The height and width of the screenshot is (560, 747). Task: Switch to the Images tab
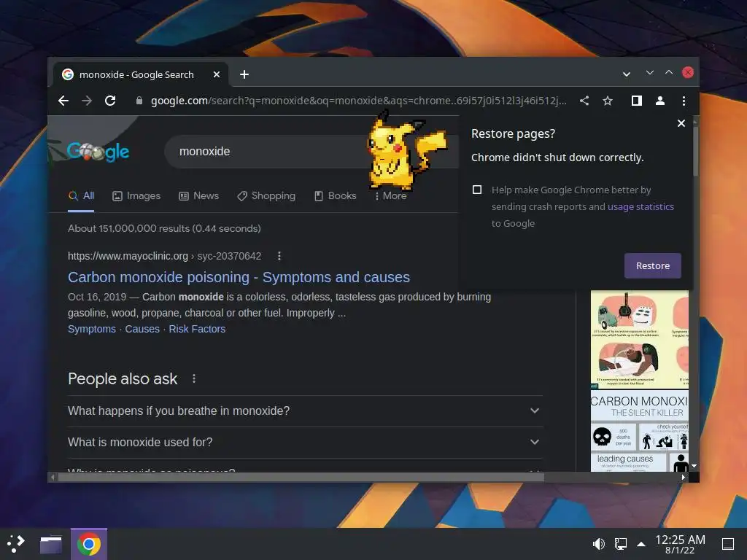tap(136, 195)
